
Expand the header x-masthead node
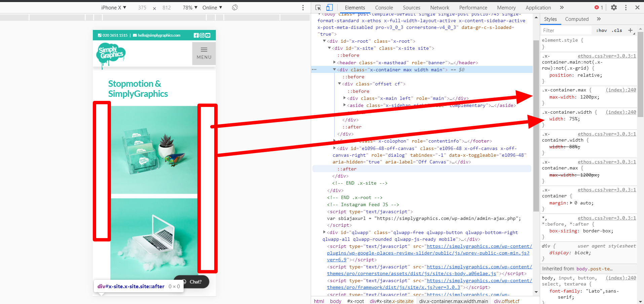click(334, 62)
